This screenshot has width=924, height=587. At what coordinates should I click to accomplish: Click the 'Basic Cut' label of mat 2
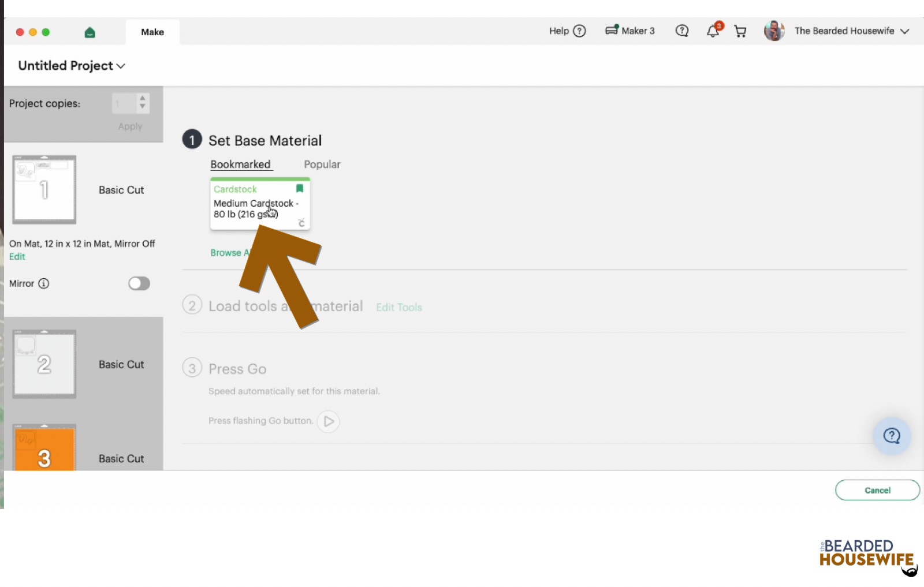(x=121, y=364)
